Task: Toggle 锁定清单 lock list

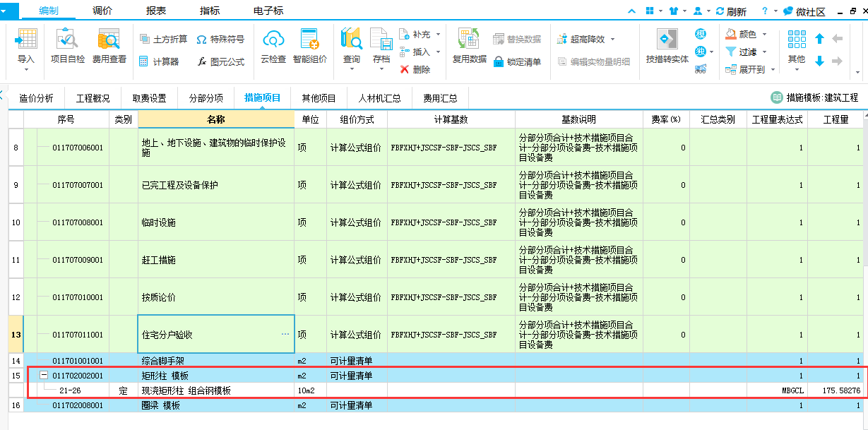Action: pyautogui.click(x=517, y=61)
